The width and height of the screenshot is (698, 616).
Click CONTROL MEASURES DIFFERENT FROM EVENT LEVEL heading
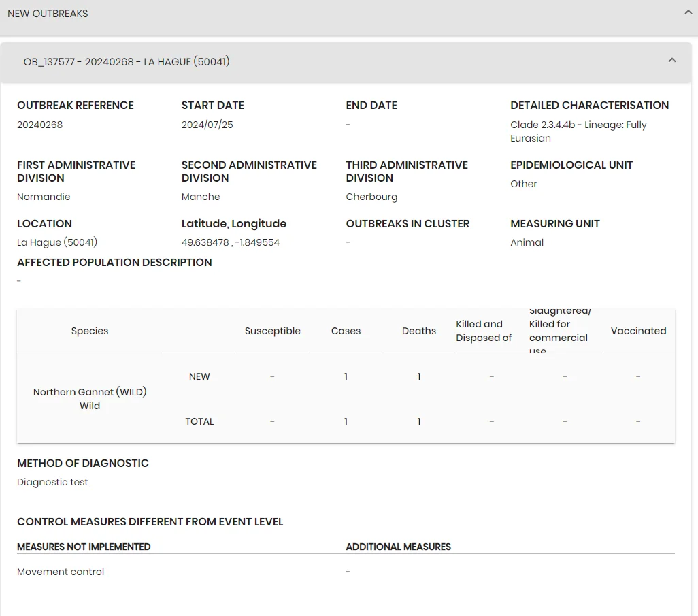150,521
